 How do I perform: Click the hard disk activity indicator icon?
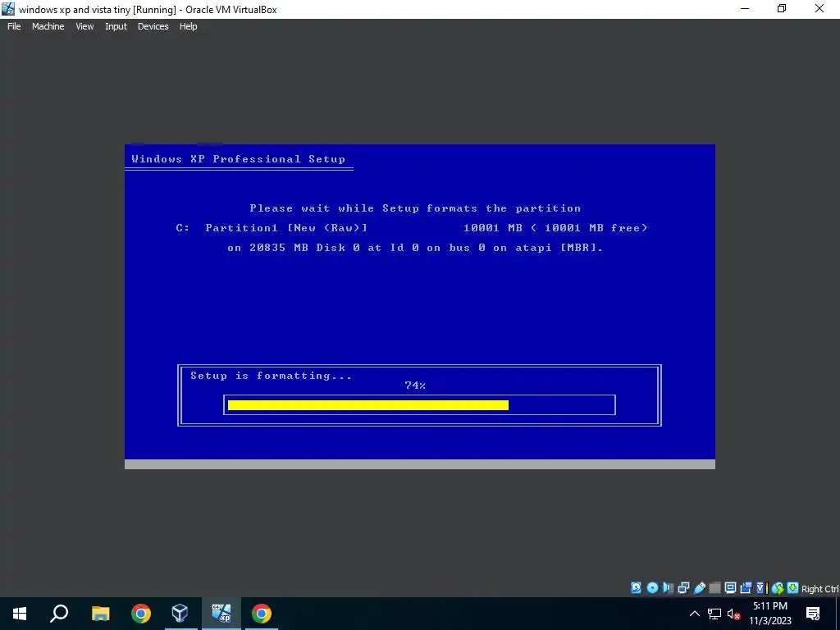coord(636,587)
